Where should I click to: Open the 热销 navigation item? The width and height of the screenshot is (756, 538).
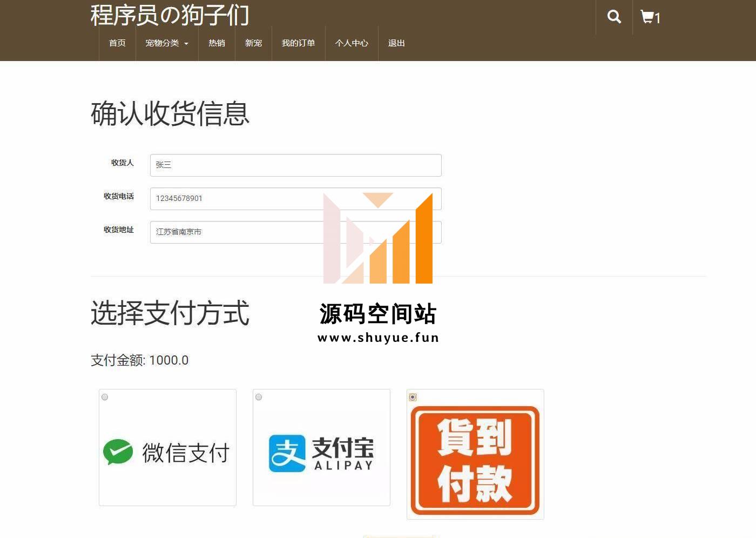pyautogui.click(x=217, y=43)
